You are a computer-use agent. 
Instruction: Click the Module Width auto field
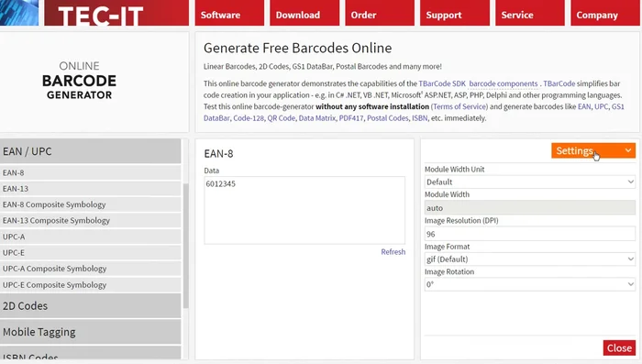[x=530, y=207]
